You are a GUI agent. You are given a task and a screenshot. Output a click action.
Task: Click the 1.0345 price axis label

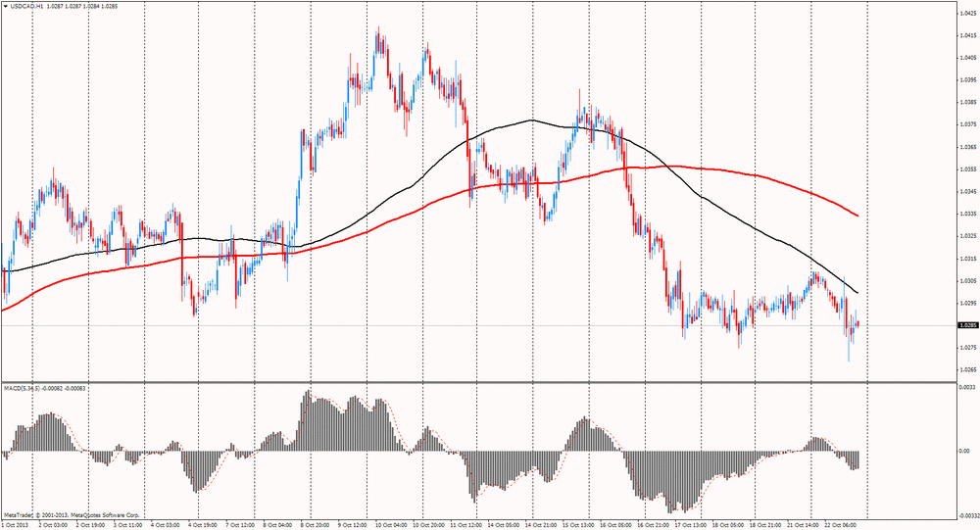coord(968,191)
